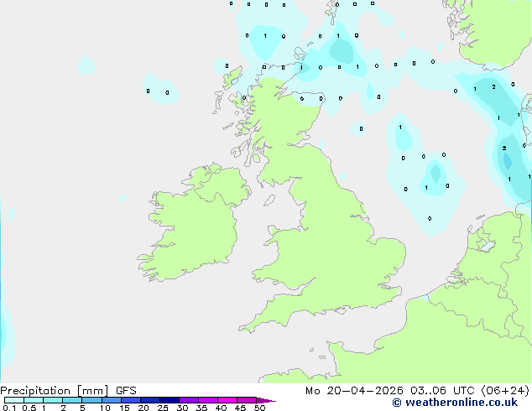This screenshot has height=411, width=532.
Task: Click the 20 to 25 mm legend swatch
Action: 150,400
